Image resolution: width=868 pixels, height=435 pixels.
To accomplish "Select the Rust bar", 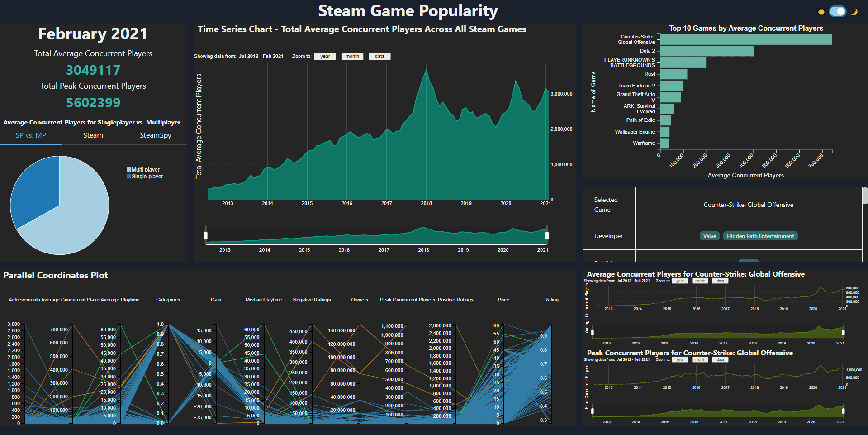I will tap(674, 74).
